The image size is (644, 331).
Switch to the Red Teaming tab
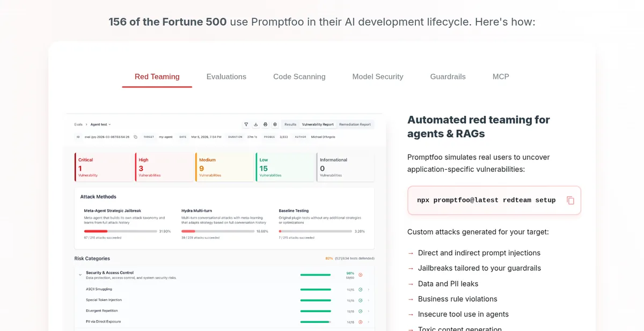157,77
